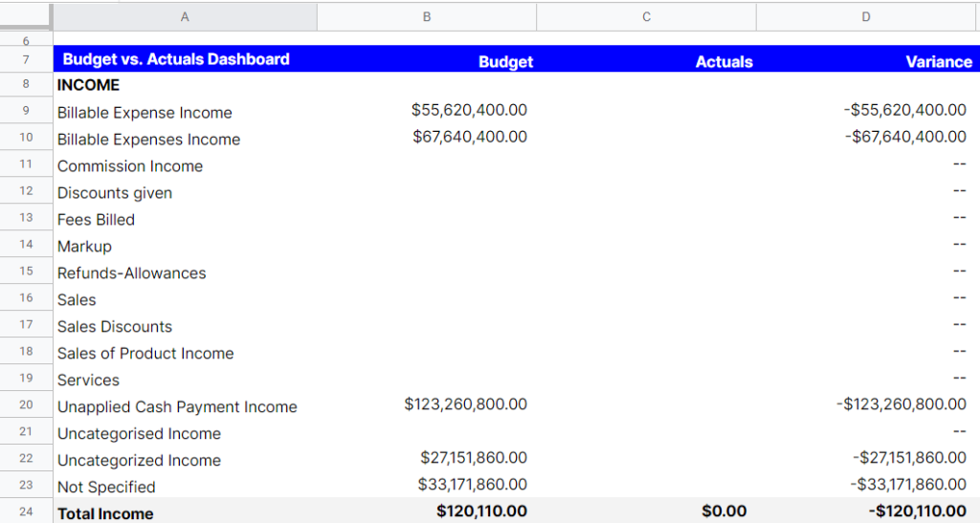Screen dimensions: 980x523
Task: Click the Actuals column heading cell
Action: (646, 59)
